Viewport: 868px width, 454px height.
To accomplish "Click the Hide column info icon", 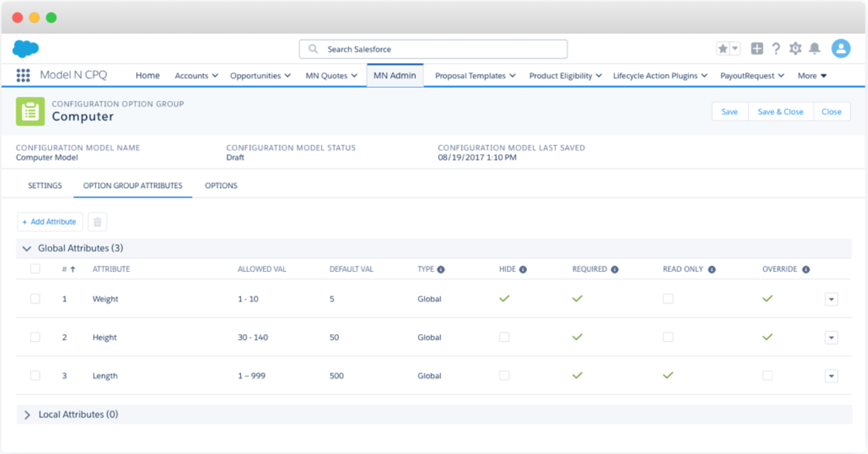I will click(523, 270).
